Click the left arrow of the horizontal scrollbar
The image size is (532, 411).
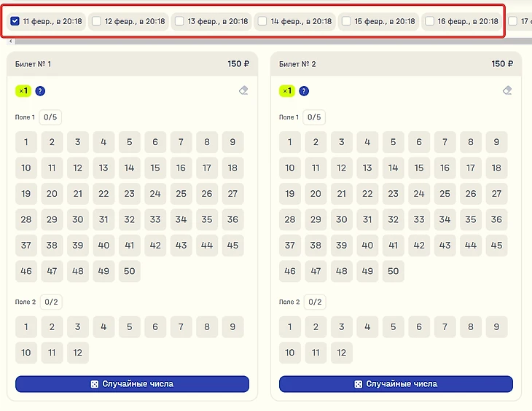click(10, 42)
